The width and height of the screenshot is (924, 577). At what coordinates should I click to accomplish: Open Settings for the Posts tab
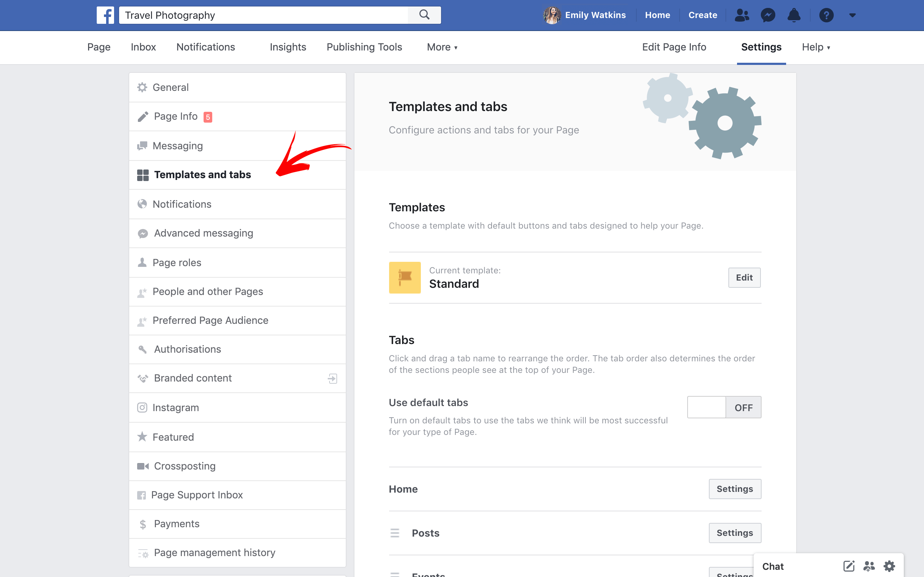coord(734,533)
